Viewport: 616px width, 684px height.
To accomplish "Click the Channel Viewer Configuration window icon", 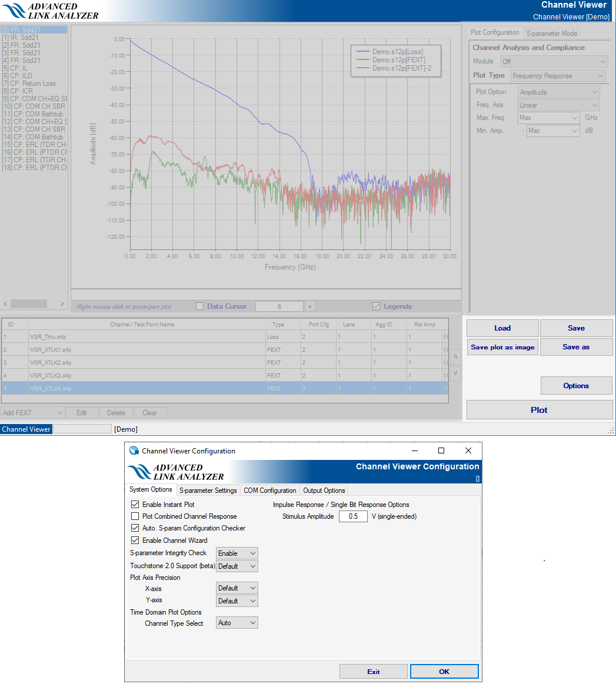I will [134, 451].
